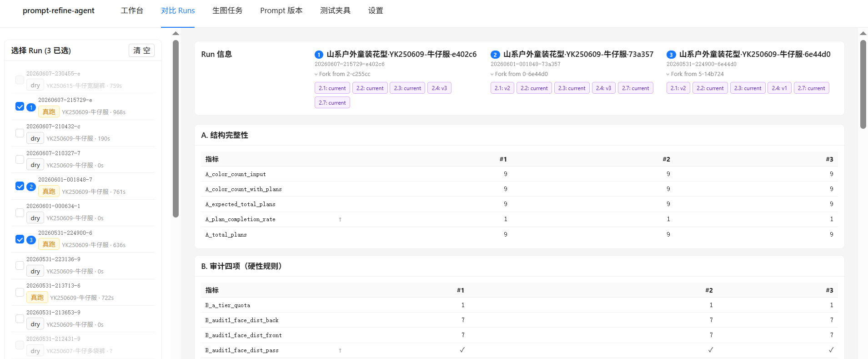Click the number 2 badge in run list
The width and height of the screenshot is (868, 359).
[31, 187]
